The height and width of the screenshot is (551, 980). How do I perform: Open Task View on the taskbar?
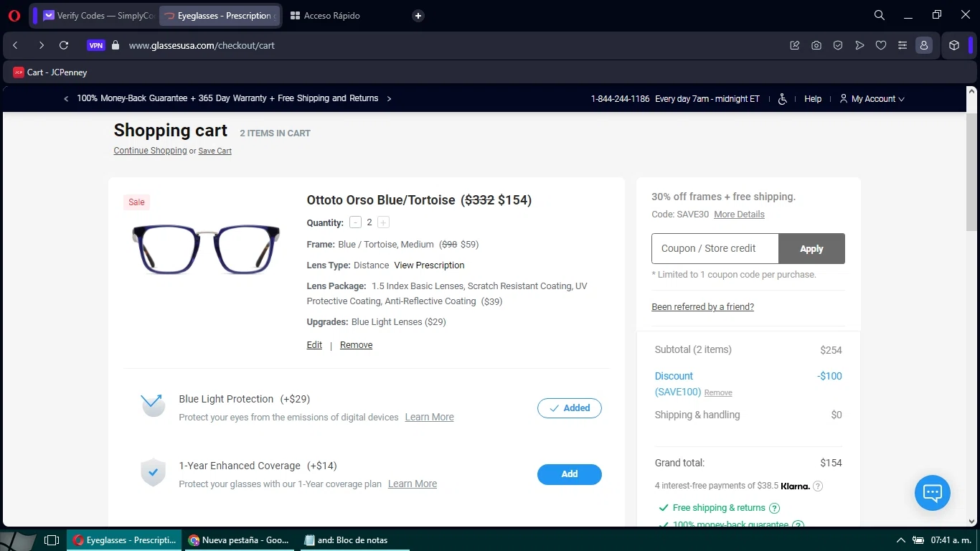[52, 540]
